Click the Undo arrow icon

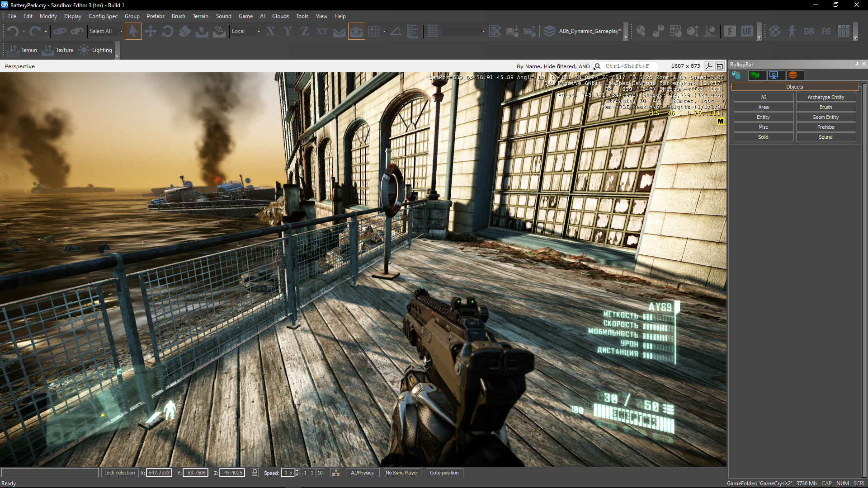click(x=13, y=31)
